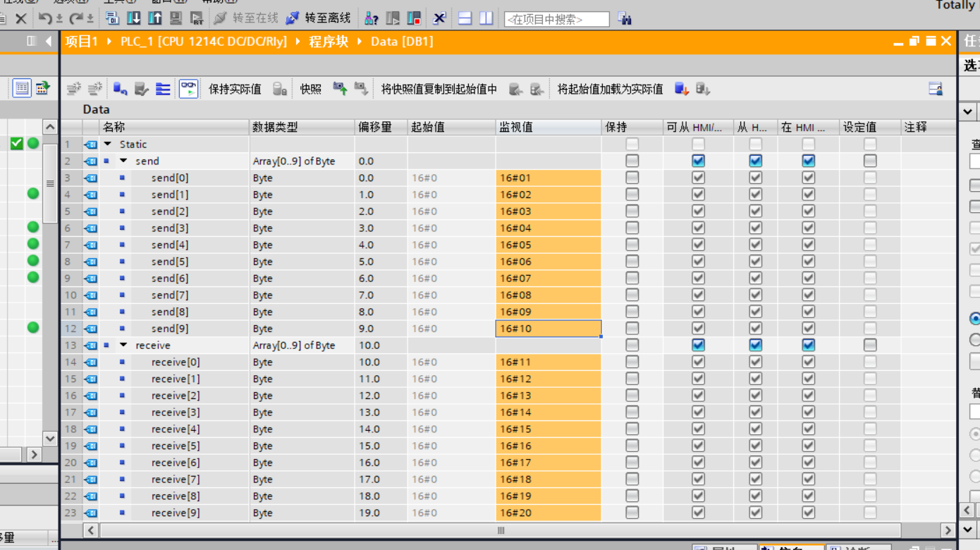Click the Monitor all glasses icon
980x550 pixels.
[188, 89]
